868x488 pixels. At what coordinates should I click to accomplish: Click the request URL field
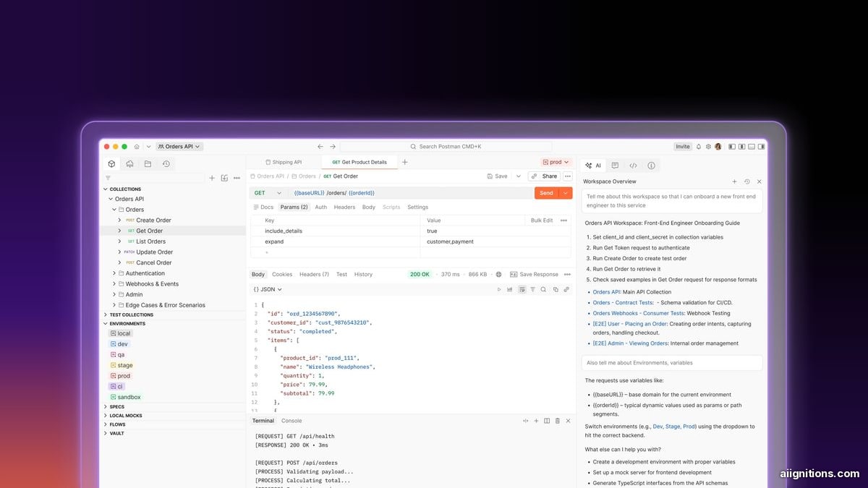point(411,193)
